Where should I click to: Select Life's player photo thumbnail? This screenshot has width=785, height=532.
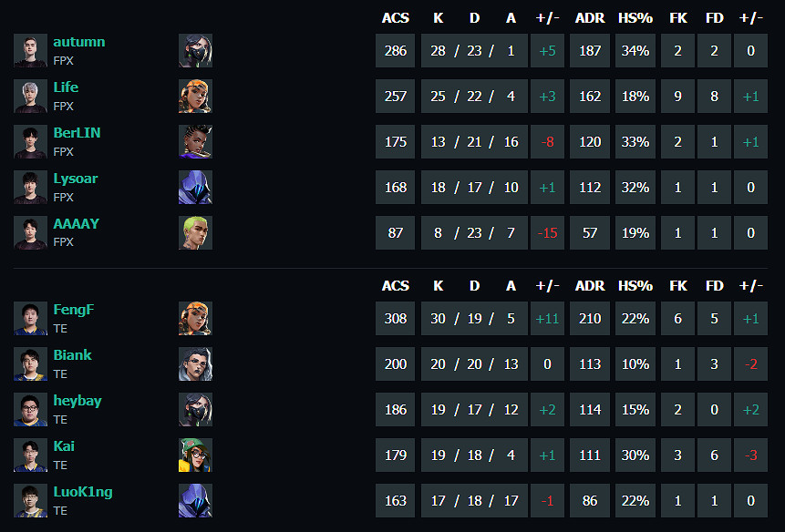tap(30, 97)
